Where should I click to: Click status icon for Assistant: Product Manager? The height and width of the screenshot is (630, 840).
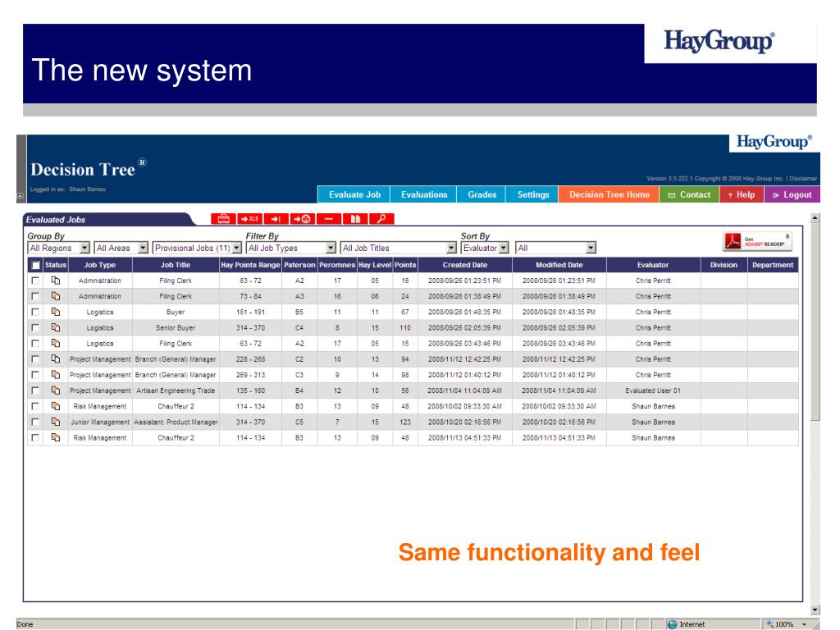click(56, 422)
